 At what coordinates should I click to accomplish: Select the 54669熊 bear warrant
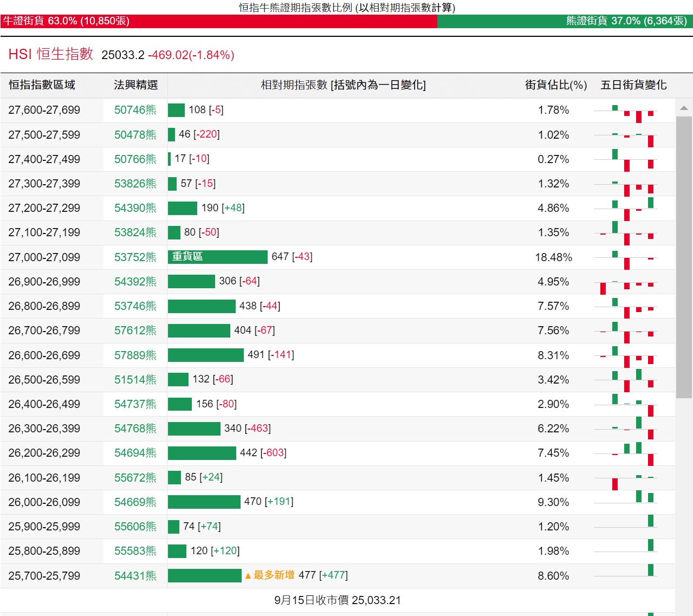pyautogui.click(x=135, y=502)
